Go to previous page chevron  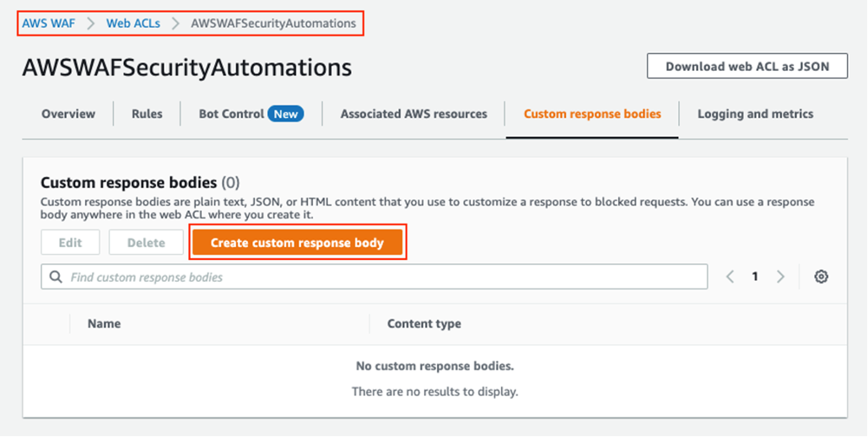point(731,277)
